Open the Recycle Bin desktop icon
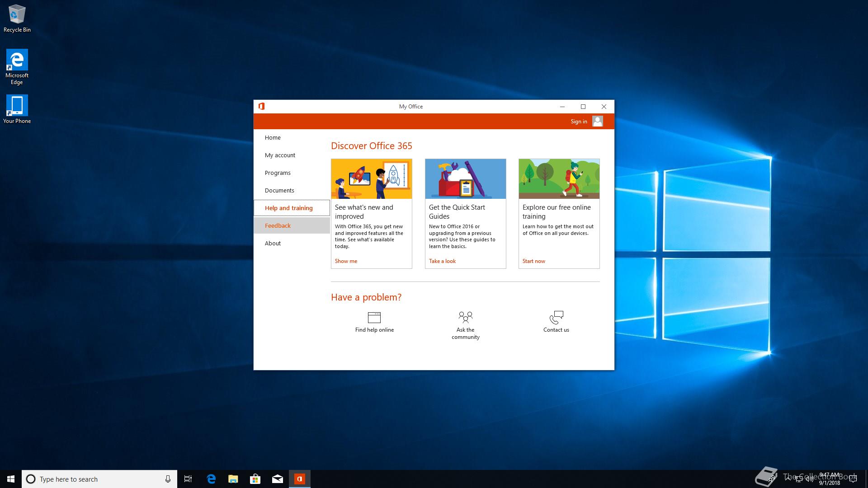Image resolution: width=868 pixels, height=488 pixels. pyautogui.click(x=17, y=19)
